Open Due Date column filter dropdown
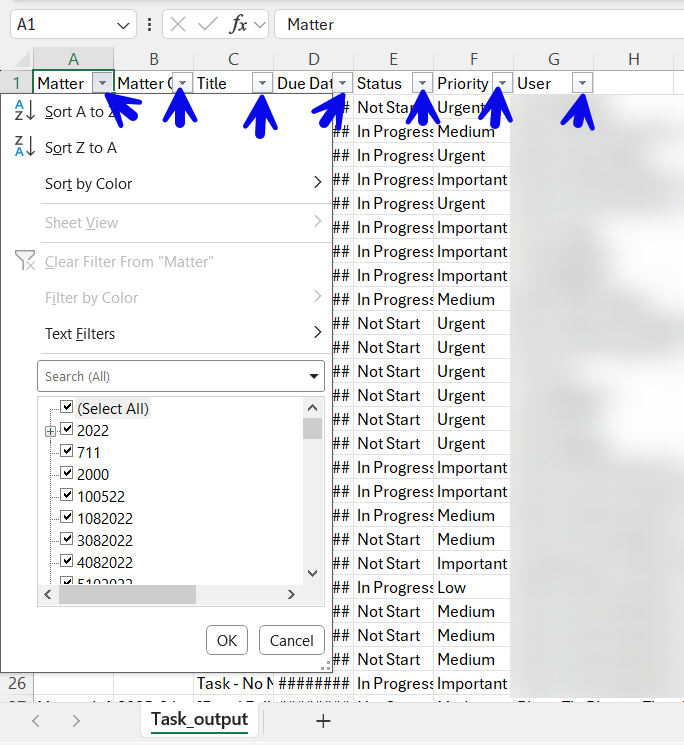 pos(342,83)
